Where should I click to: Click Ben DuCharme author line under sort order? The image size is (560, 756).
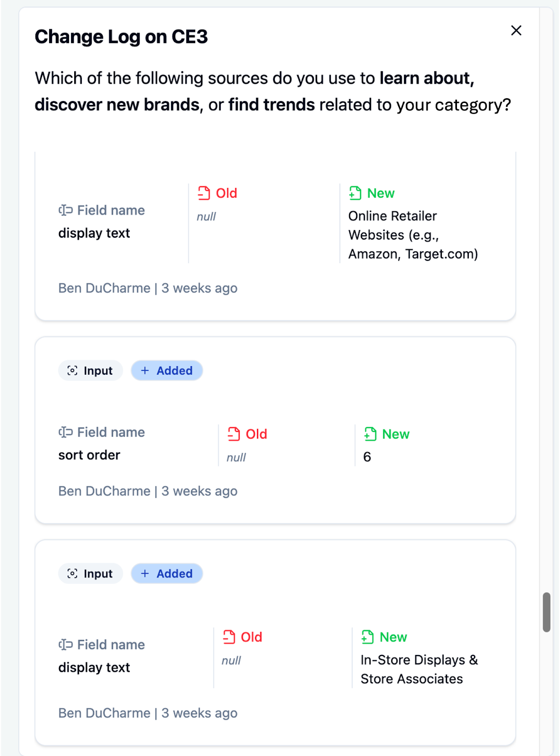tap(147, 491)
